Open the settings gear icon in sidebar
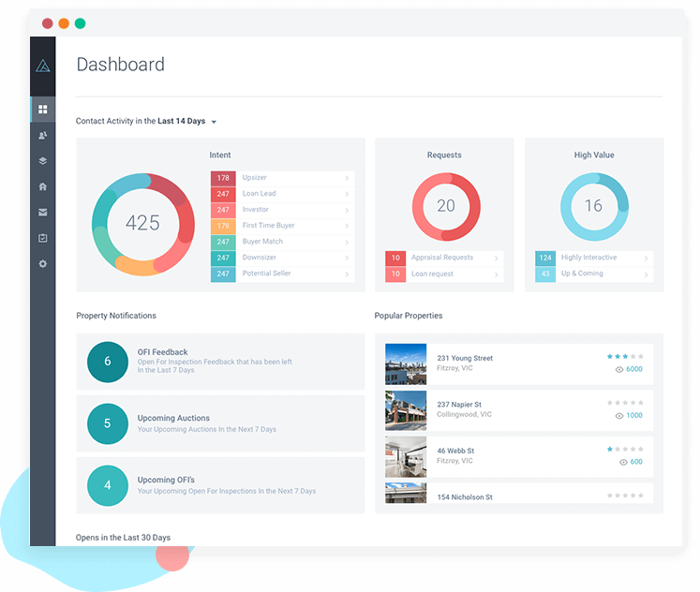 point(43,263)
